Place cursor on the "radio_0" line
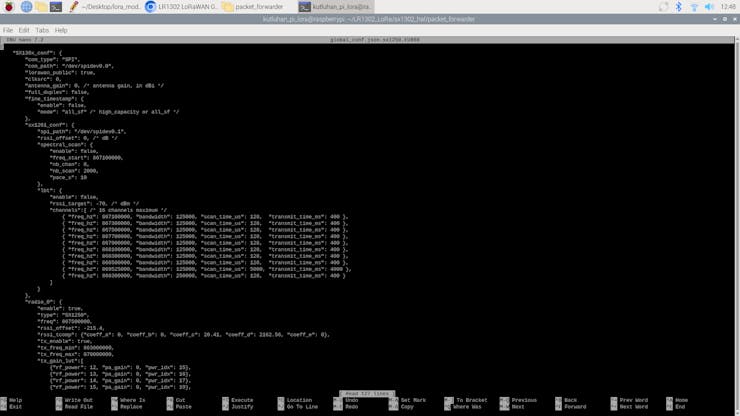This screenshot has height=416, width=740. point(43,302)
